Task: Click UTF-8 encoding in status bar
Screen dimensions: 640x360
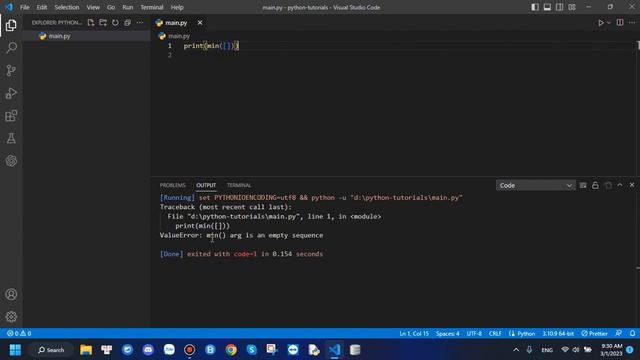Action: click(x=474, y=333)
